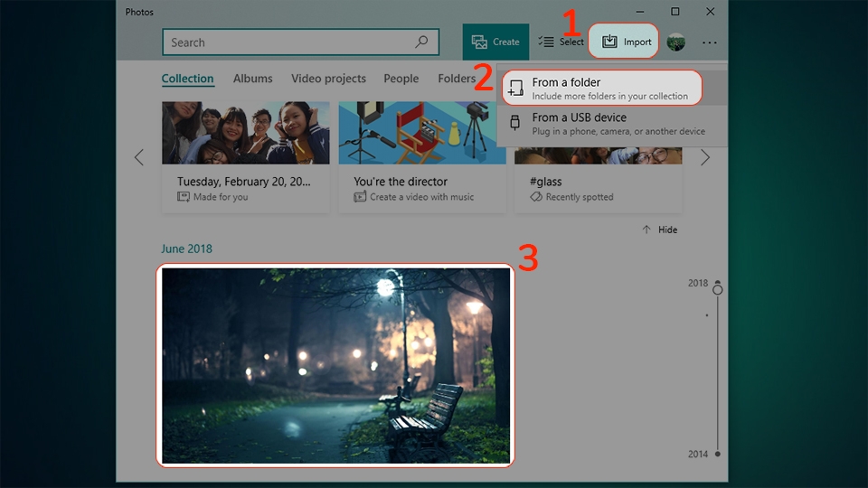Viewport: 868px width, 488px height.
Task: Click the 2018 timeline scrubber handle
Action: coord(717,289)
